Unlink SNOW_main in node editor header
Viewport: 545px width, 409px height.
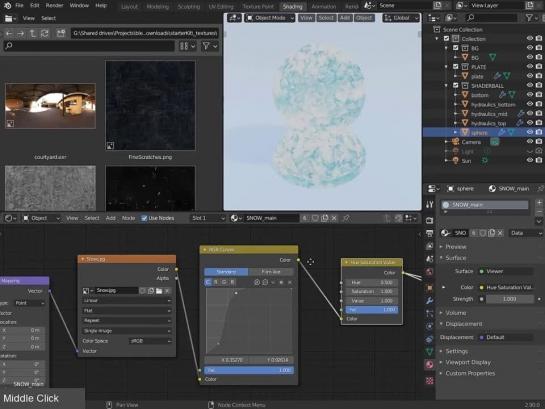[334, 218]
